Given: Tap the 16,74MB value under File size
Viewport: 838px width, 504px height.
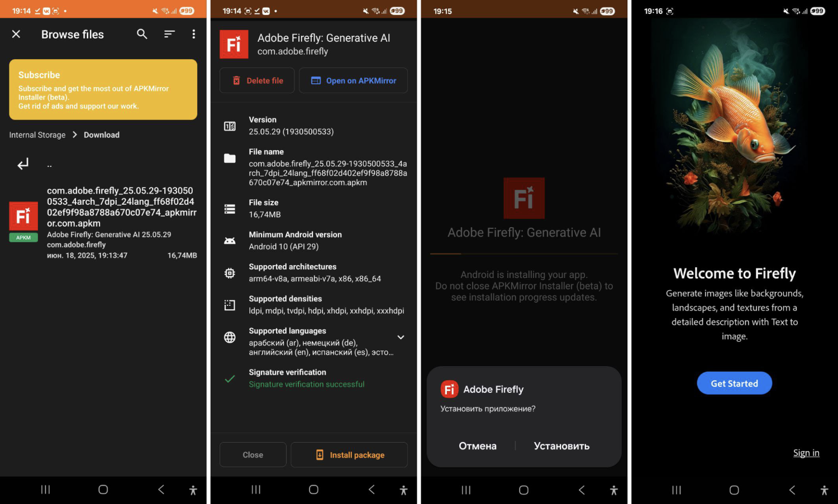Looking at the screenshot, I should (x=265, y=215).
